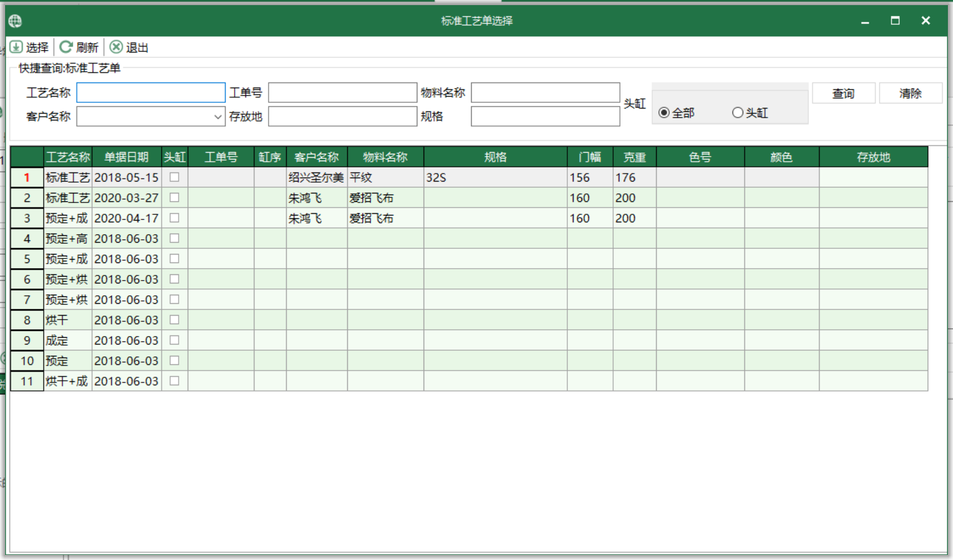The height and width of the screenshot is (560, 953).
Task: Maximize the 标准工艺单选择 window
Action: pos(895,21)
